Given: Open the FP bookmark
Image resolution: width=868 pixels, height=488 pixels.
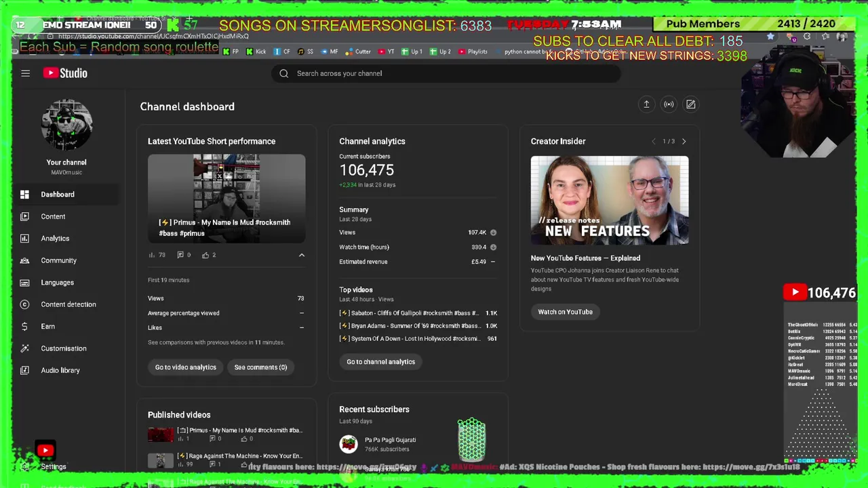Looking at the screenshot, I should click(x=231, y=52).
